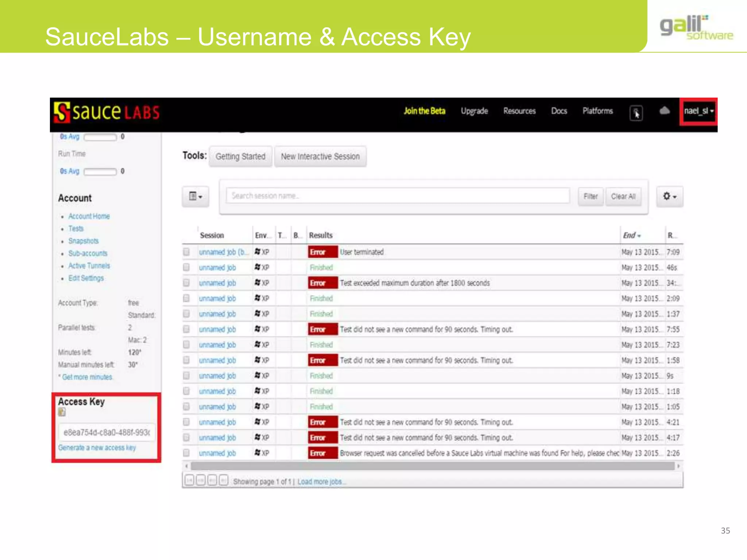747x560 pixels.
Task: Check the Browser request cancelled job
Action: 186,453
